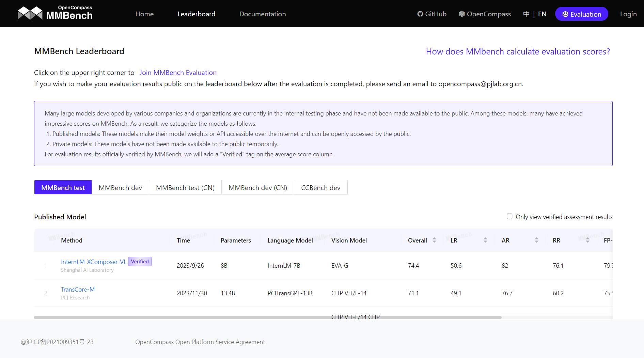Click the CLIP ViT/L-14 cell

pos(349,293)
